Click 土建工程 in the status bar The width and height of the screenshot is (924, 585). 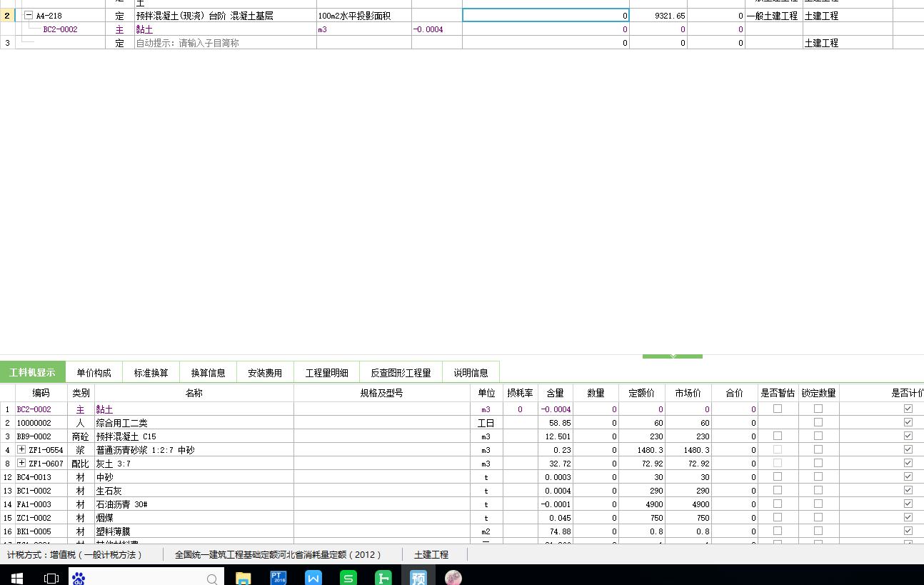point(431,554)
